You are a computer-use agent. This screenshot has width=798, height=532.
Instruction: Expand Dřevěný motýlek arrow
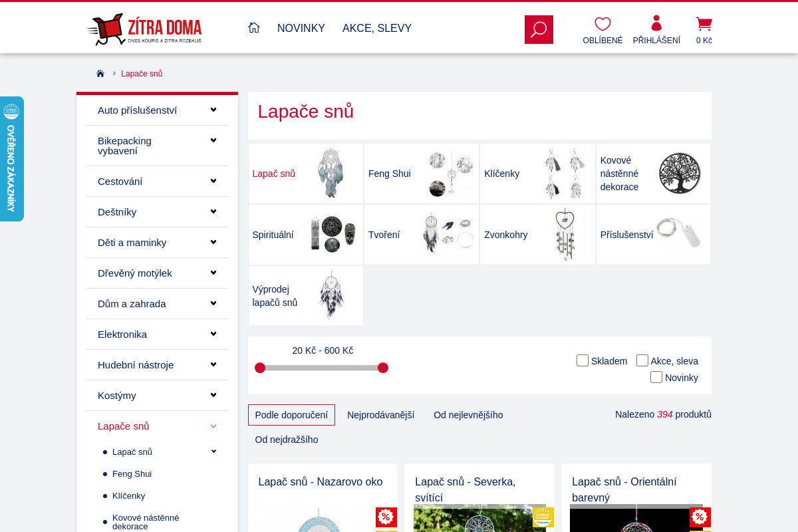[213, 273]
